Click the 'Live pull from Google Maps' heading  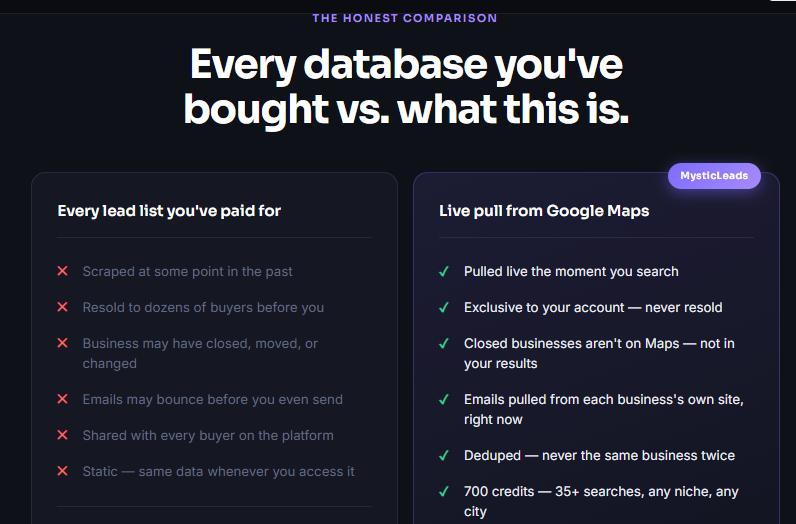tap(544, 211)
